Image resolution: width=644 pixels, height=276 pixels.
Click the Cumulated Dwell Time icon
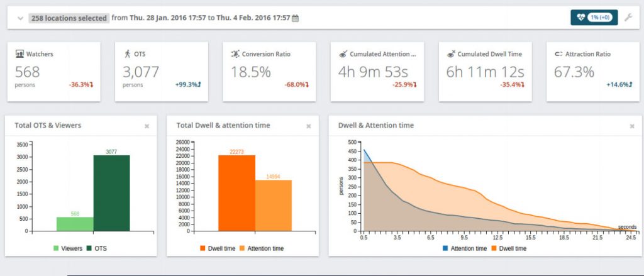(x=450, y=54)
